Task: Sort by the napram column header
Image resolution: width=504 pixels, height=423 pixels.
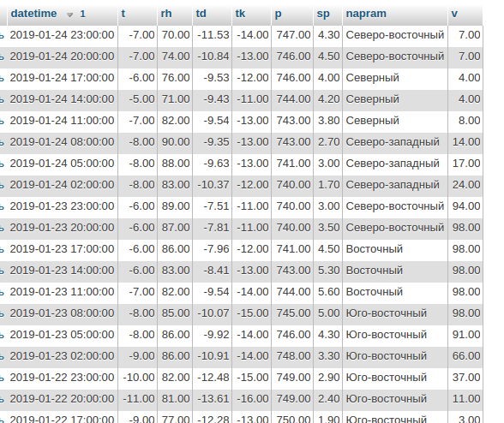Action: [x=366, y=14]
